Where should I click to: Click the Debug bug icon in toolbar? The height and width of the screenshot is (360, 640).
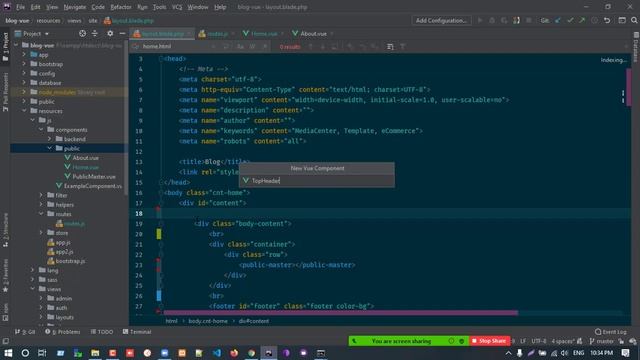point(492,20)
